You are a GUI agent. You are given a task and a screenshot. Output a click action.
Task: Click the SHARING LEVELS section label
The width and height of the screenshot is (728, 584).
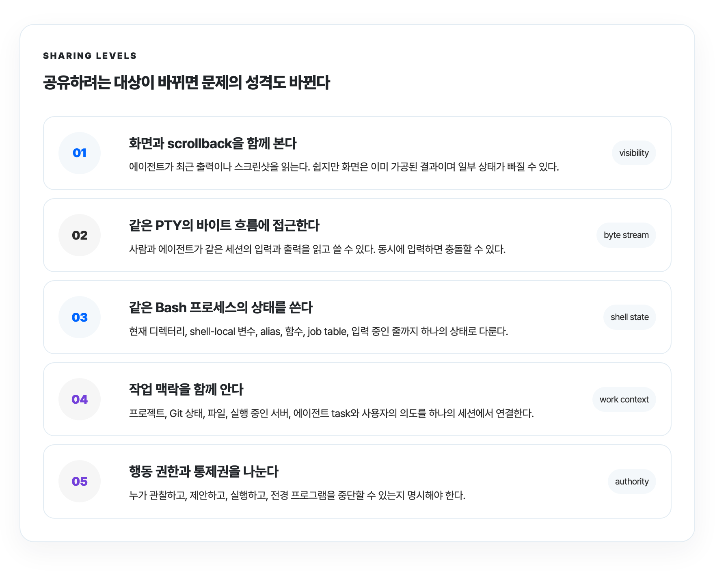[x=90, y=56]
